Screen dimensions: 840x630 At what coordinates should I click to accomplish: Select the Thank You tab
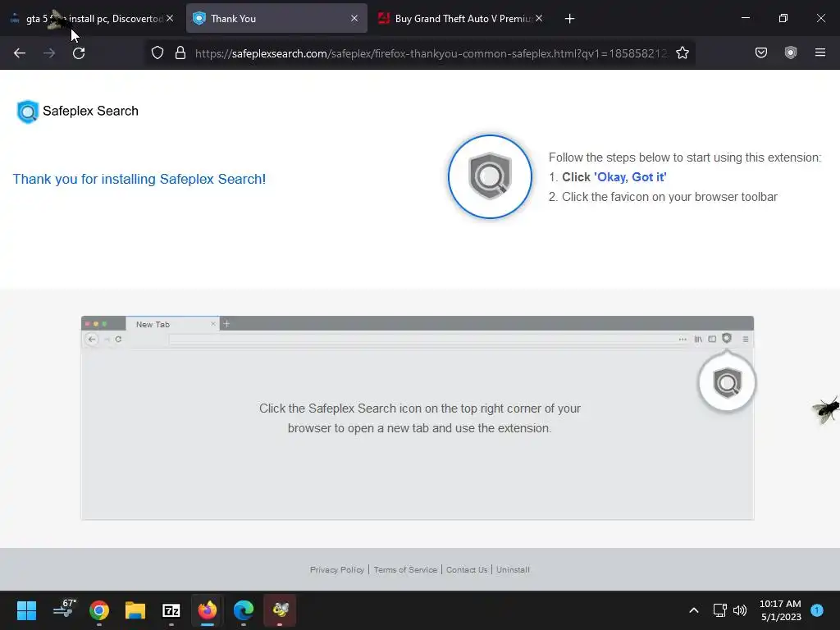click(x=276, y=18)
